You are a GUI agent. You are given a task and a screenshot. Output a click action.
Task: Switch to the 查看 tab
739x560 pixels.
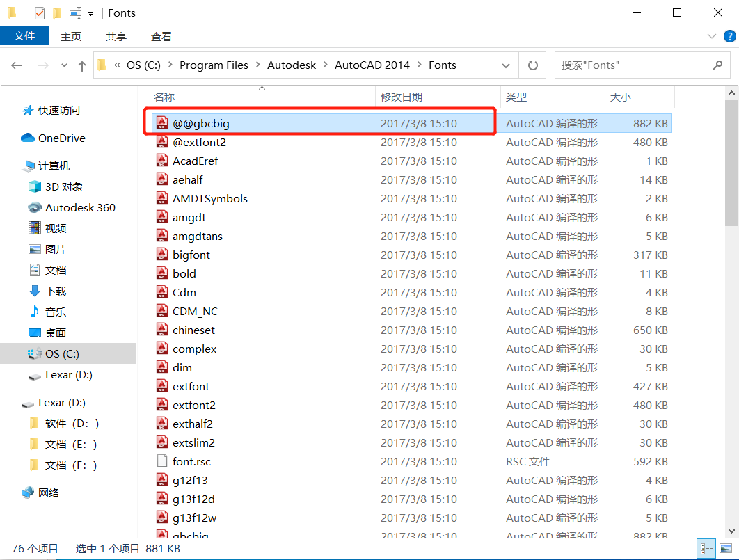[x=161, y=36]
